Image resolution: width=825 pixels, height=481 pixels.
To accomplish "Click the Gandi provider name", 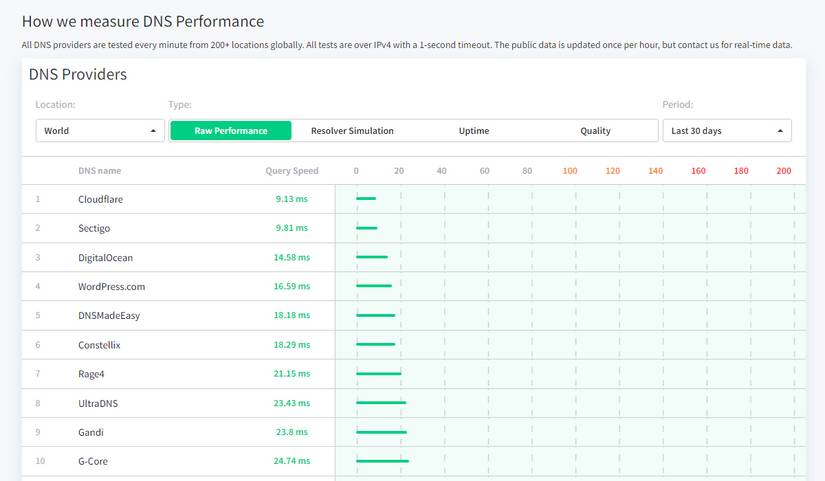I will pyautogui.click(x=90, y=433).
